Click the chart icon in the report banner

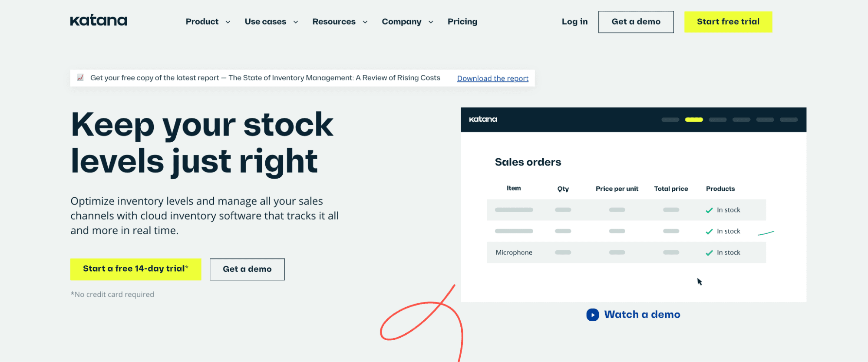click(80, 77)
